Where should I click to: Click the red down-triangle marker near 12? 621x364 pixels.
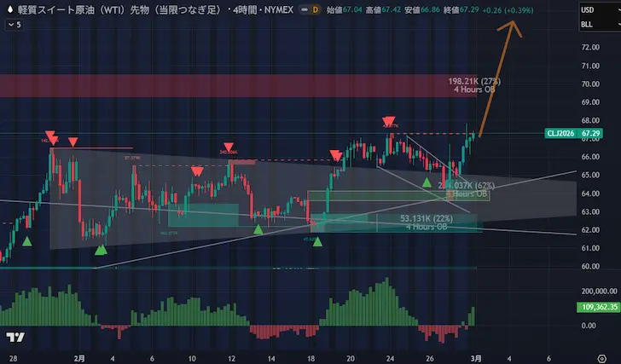(x=229, y=147)
